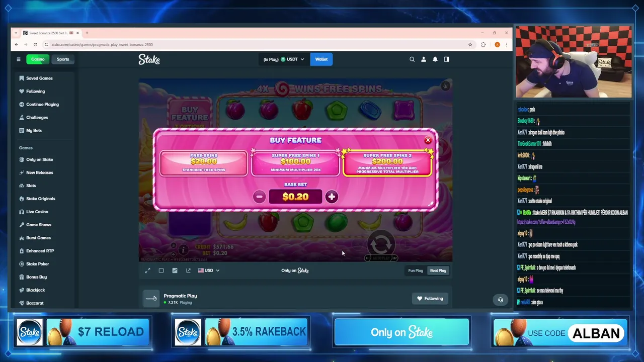Open the USDT balance dropdown
The height and width of the screenshot is (362, 644).
284,59
